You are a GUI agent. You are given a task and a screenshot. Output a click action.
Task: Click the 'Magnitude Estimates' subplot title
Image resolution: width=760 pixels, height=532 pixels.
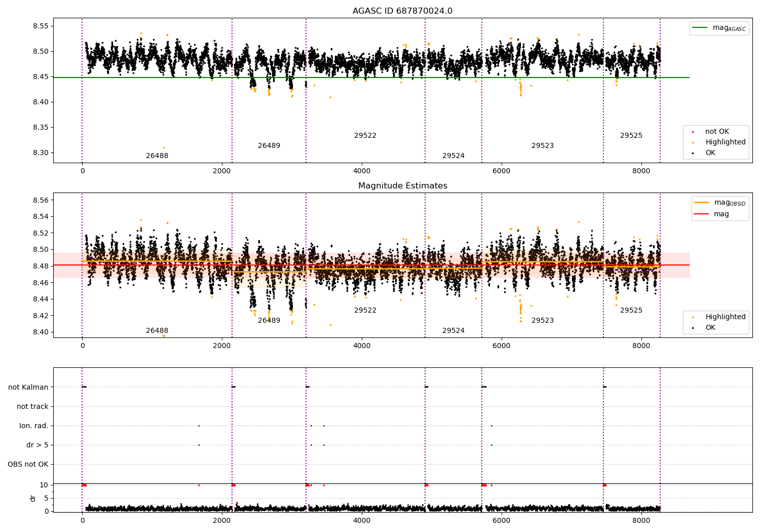(402, 186)
